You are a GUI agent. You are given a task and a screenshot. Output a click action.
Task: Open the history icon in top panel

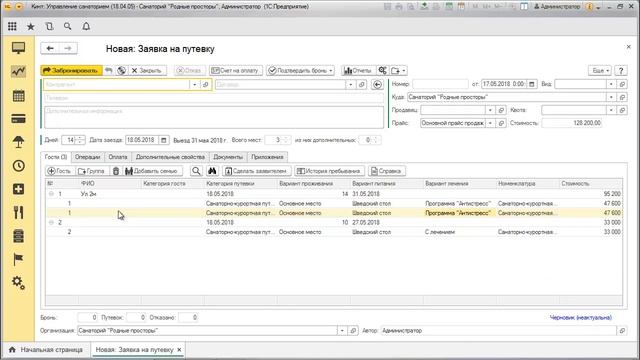pyautogui.click(x=49, y=26)
